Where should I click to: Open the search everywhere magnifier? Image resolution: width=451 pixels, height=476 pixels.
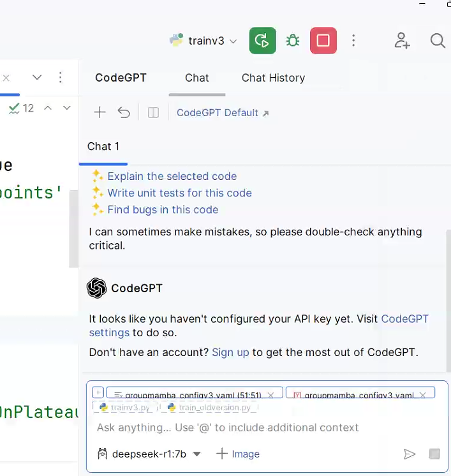(x=438, y=41)
